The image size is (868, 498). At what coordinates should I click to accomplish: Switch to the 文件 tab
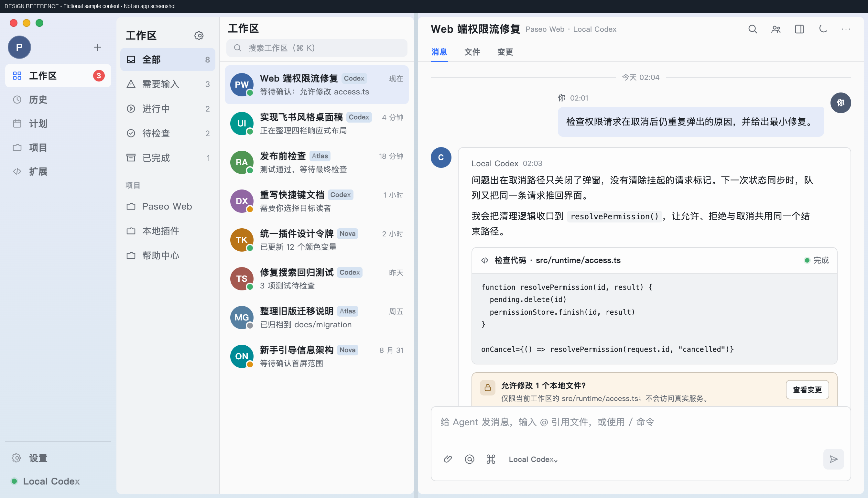pyautogui.click(x=472, y=52)
